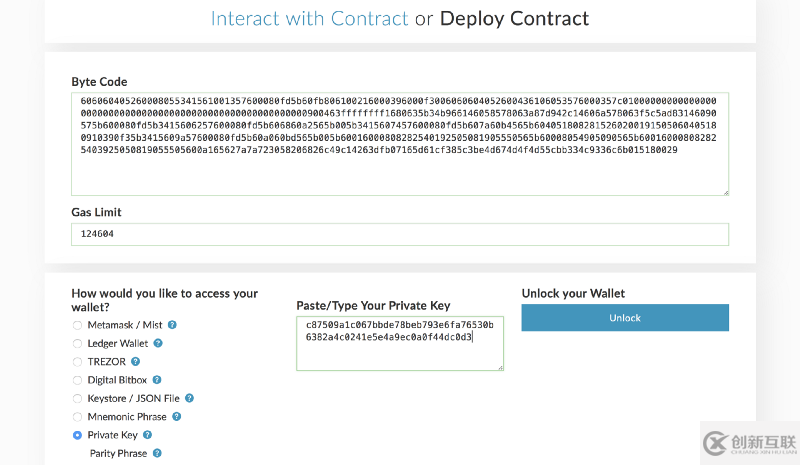Open help icon next to Ledger Wallet
The height and width of the screenshot is (465, 800).
tap(158, 343)
